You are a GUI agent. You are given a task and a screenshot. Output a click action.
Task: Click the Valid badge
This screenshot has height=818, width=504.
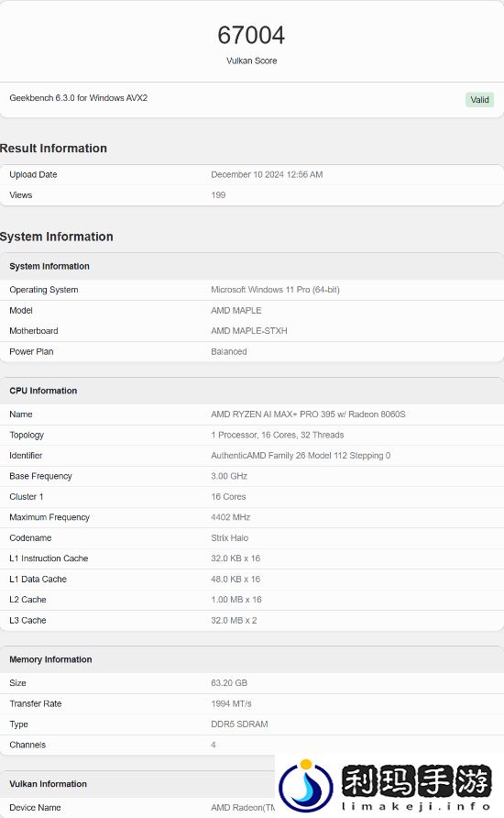(479, 100)
